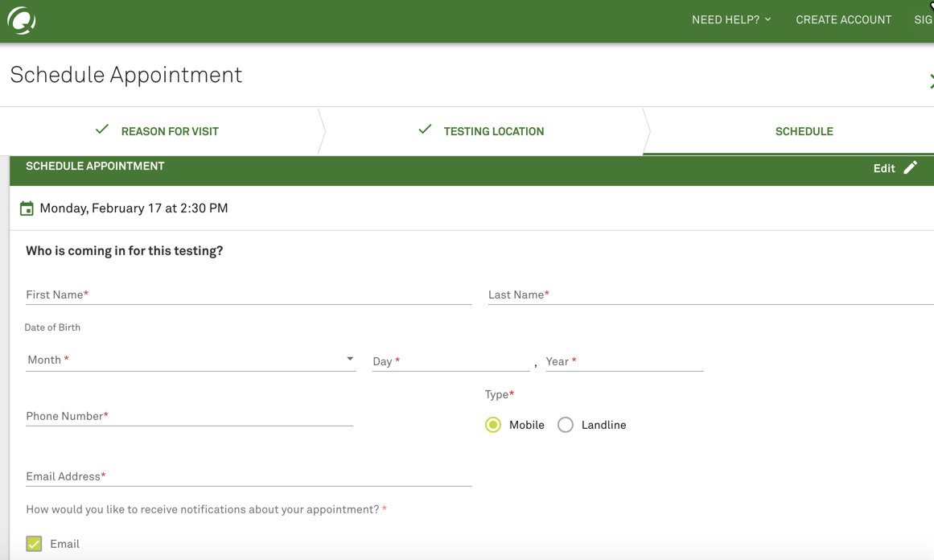
Task: Go to Testing Location step
Action: coord(493,131)
